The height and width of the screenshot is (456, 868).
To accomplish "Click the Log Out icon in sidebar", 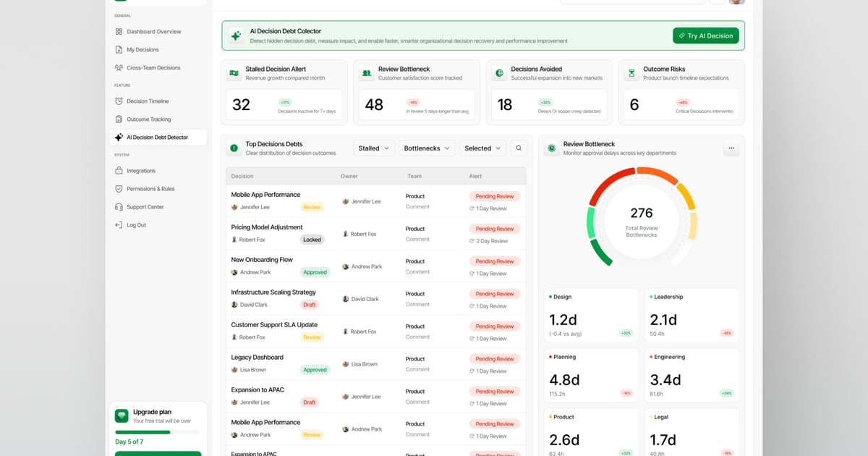I will pos(119,225).
